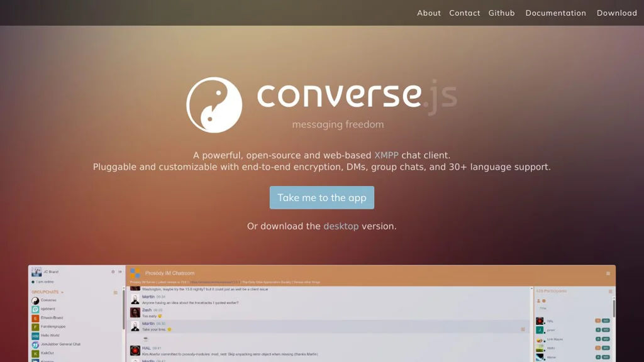The height and width of the screenshot is (362, 644).
Task: Go to the Contact nav item
Action: pyautogui.click(x=465, y=13)
